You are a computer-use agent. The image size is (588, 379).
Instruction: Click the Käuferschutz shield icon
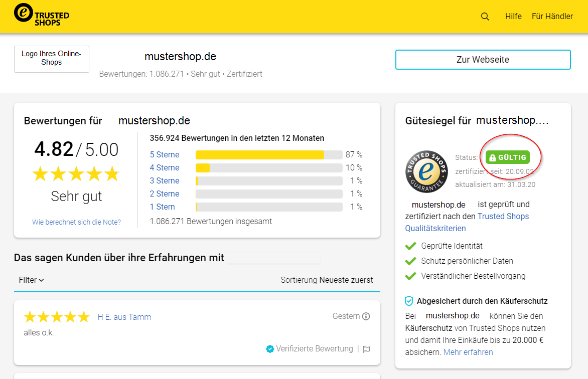coord(409,301)
